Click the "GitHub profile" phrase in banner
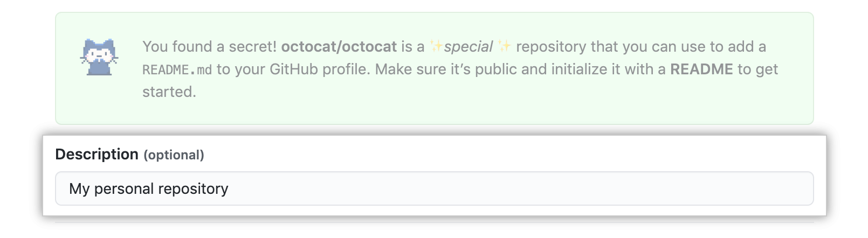Image resolution: width=868 pixels, height=238 pixels. click(320, 69)
